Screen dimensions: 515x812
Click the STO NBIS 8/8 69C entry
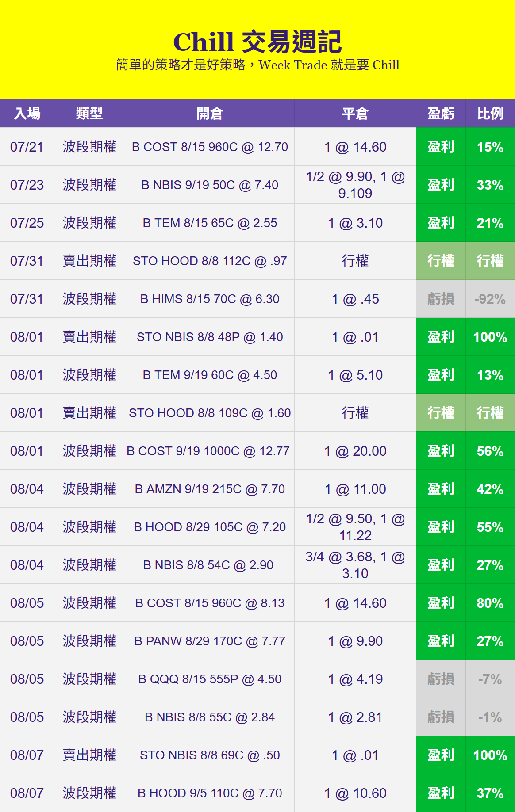(209, 755)
